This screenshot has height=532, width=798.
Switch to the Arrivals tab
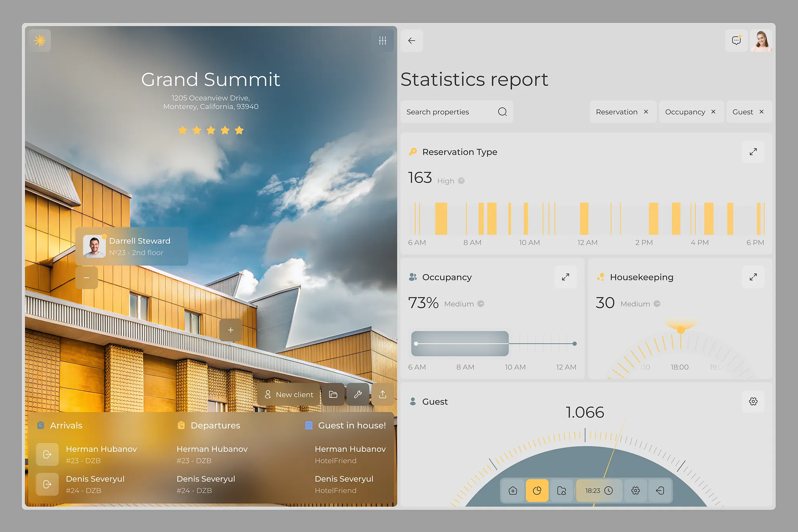tap(60, 426)
